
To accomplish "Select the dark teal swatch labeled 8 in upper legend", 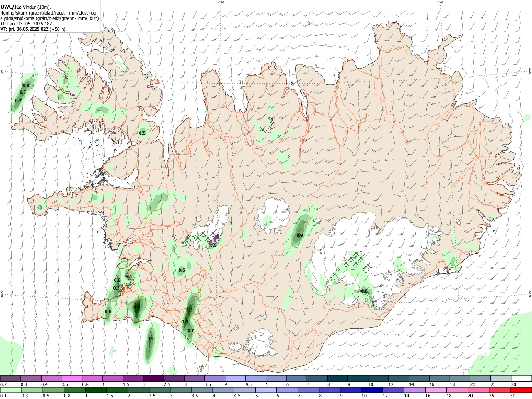I will (337, 379).
